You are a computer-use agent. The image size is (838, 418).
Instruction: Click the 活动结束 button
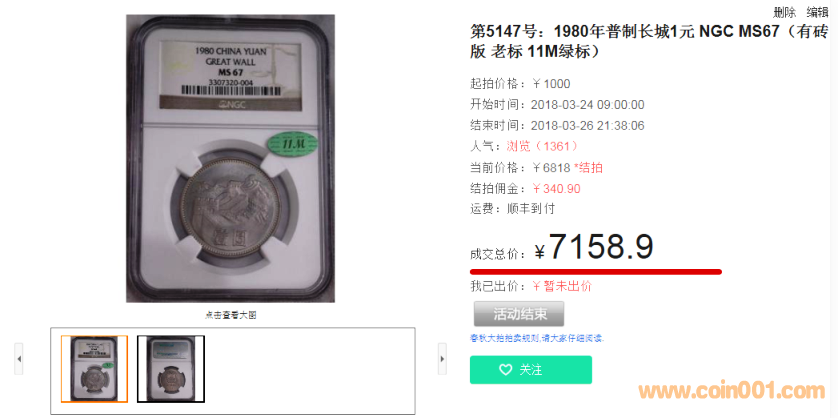[x=519, y=314]
